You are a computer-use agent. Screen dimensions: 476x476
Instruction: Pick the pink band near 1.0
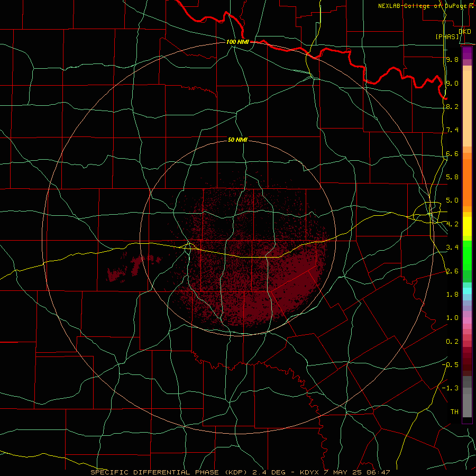tap(467, 321)
